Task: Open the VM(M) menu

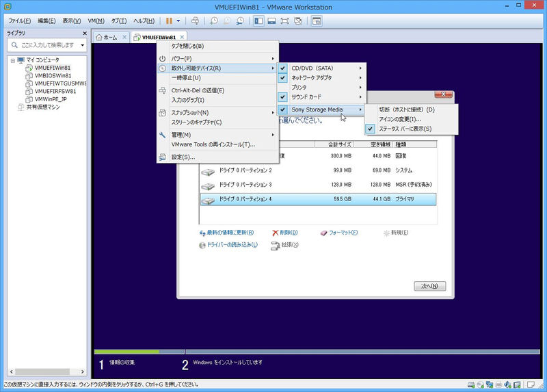Action: pyautogui.click(x=96, y=21)
